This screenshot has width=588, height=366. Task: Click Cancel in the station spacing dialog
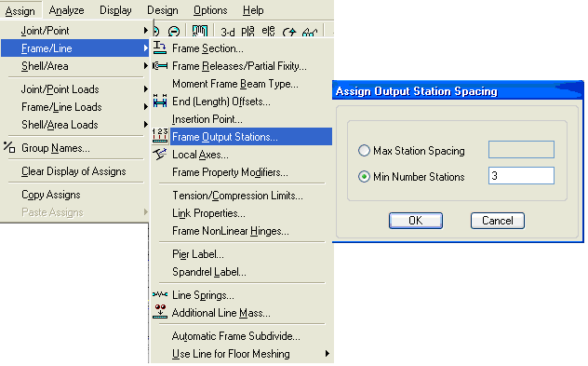tap(497, 221)
